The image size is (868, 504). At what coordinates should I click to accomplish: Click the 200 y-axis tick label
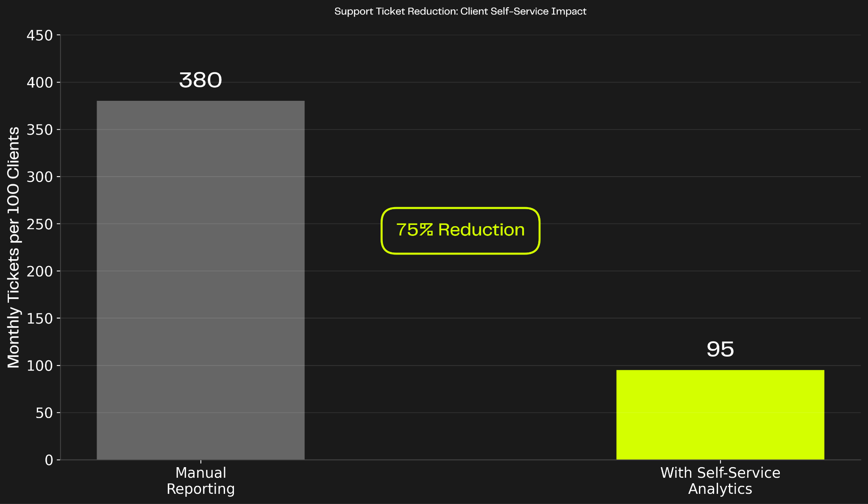39,271
